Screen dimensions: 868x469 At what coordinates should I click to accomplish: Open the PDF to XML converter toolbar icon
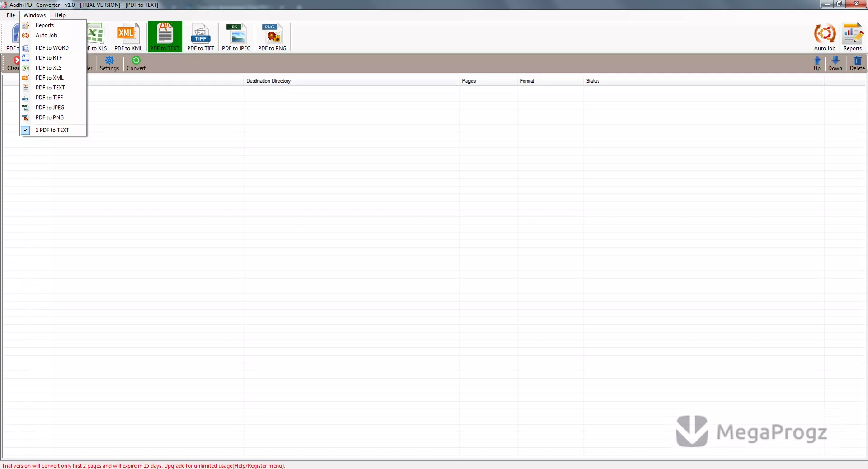pos(128,37)
